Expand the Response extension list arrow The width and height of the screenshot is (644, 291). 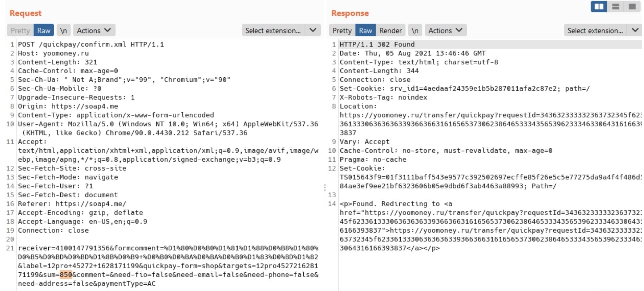pyautogui.click(x=635, y=31)
